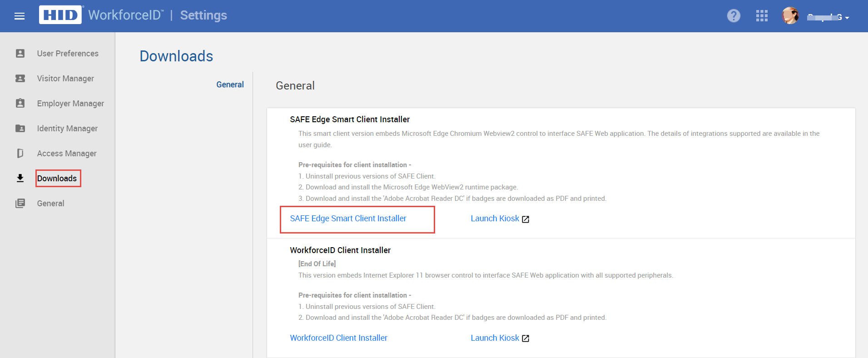Screen dimensions: 868x358
Task: Click the HID logo
Action: pyautogui.click(x=60, y=15)
